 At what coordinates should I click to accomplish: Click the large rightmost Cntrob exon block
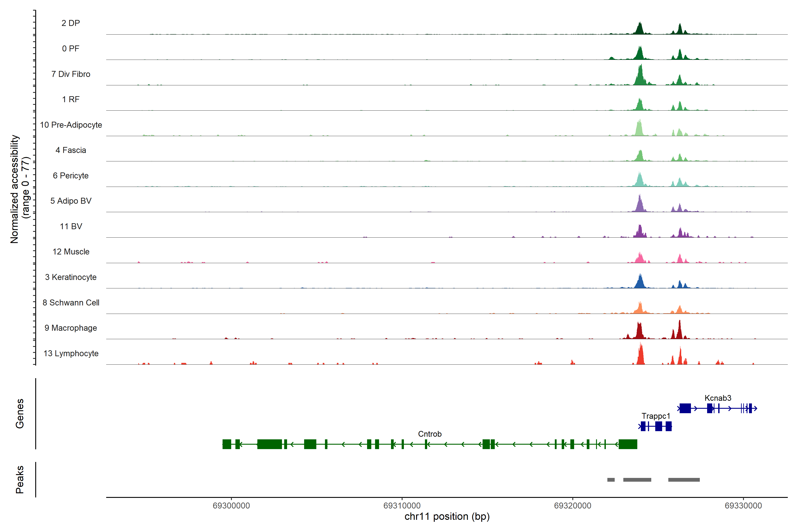coord(628,444)
